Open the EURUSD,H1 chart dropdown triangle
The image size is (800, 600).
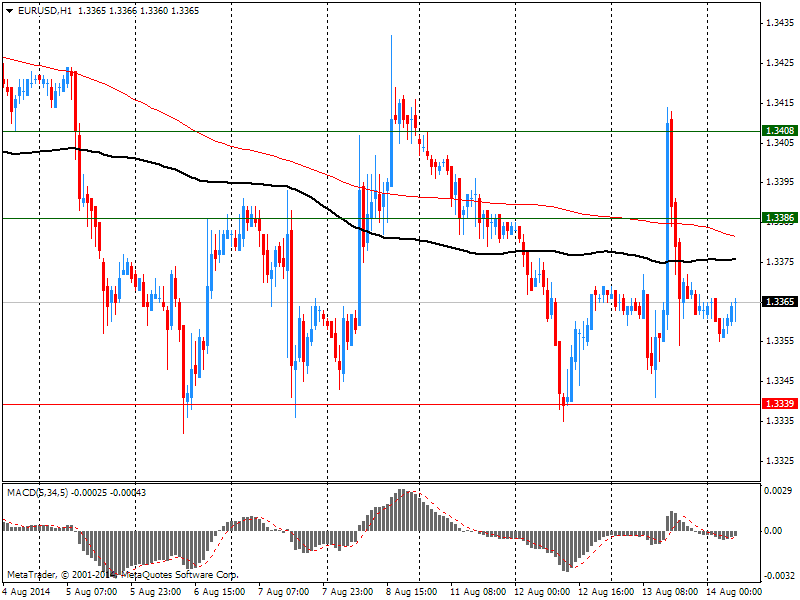[10, 11]
